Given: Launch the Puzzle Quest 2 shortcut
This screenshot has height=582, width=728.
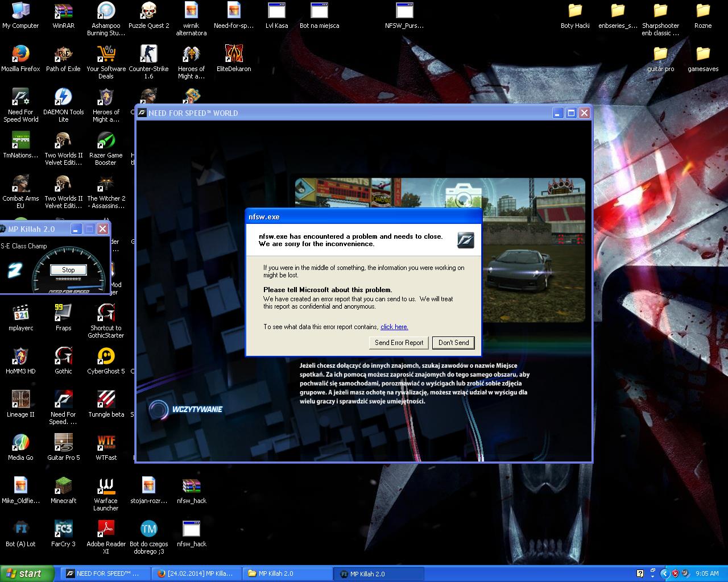Looking at the screenshot, I should (148, 15).
